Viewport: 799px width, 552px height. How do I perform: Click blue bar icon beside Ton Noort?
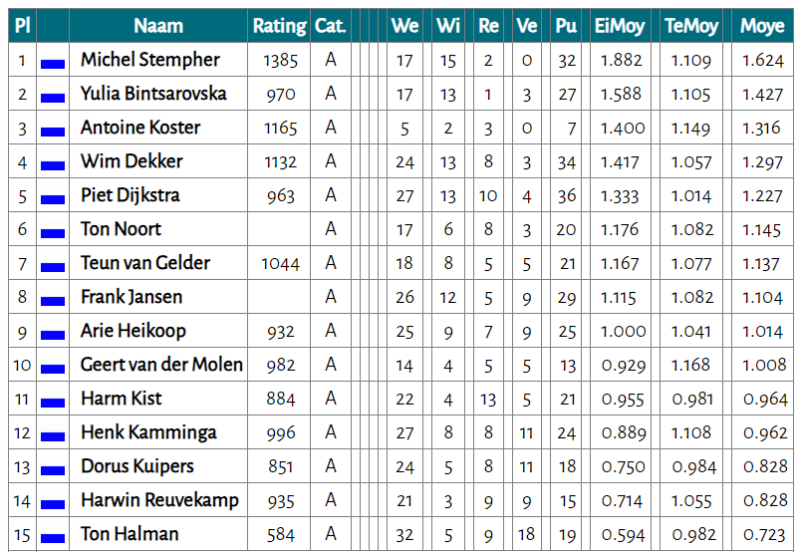[53, 234]
